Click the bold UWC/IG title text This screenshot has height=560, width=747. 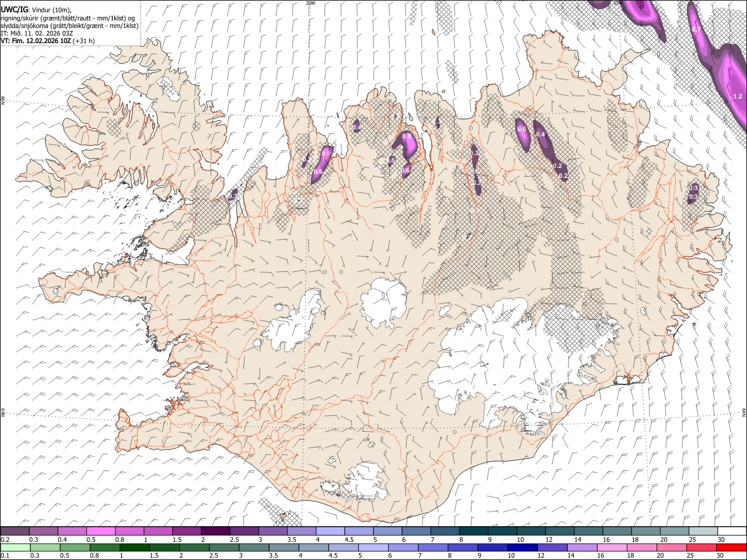pos(14,9)
